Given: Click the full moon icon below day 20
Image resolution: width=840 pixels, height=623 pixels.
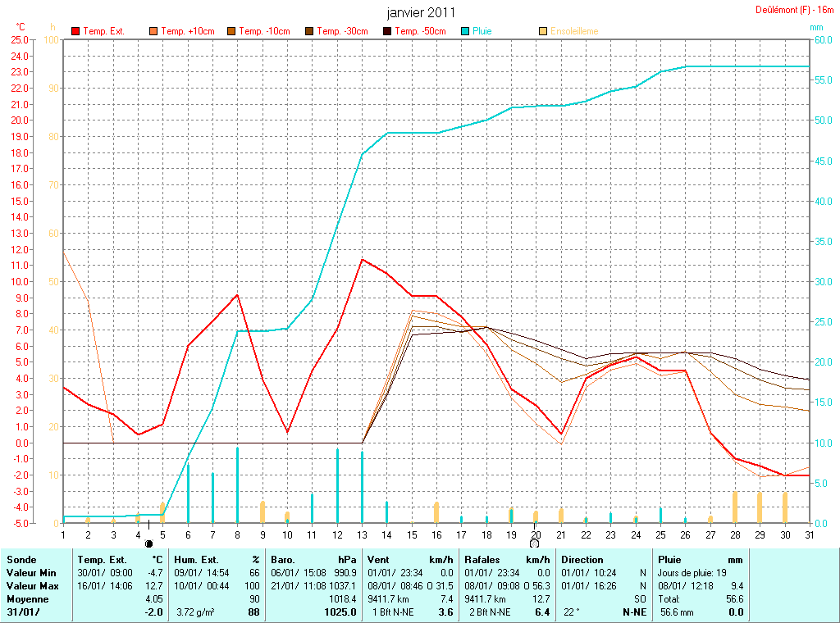Looking at the screenshot, I should pyautogui.click(x=535, y=543).
